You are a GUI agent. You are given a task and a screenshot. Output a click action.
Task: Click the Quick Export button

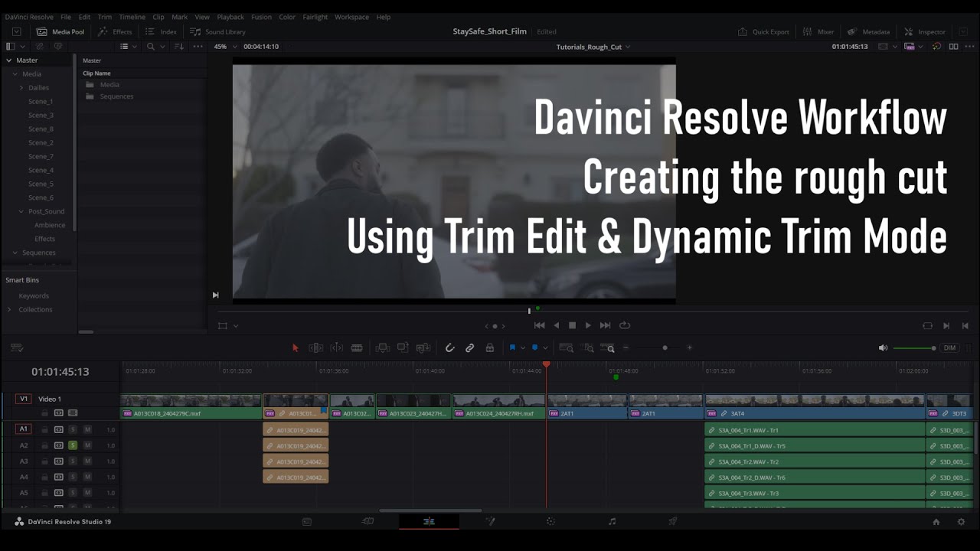pos(763,32)
